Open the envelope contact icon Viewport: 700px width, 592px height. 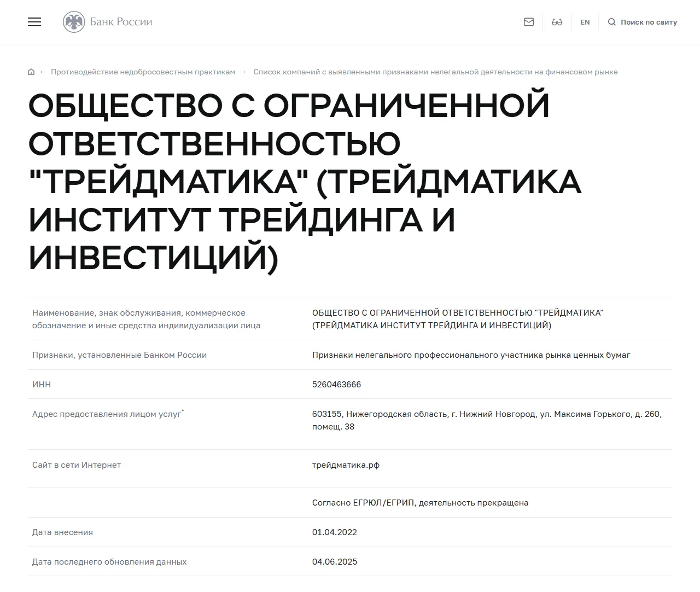(x=529, y=22)
